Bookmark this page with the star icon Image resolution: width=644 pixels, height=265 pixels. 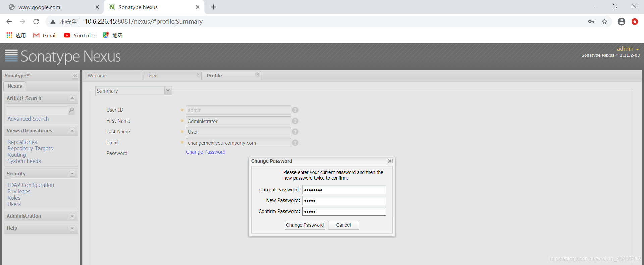point(604,22)
